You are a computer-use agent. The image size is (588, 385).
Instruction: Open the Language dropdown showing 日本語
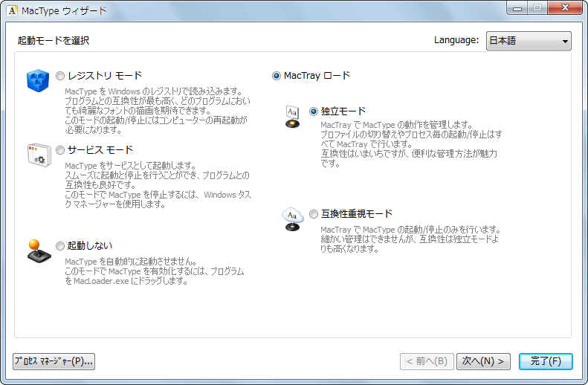529,41
